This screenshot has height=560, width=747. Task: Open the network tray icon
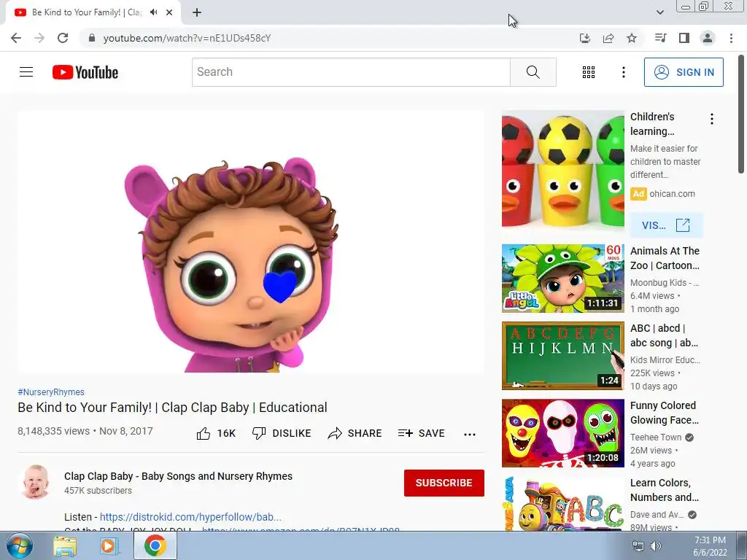pos(638,546)
